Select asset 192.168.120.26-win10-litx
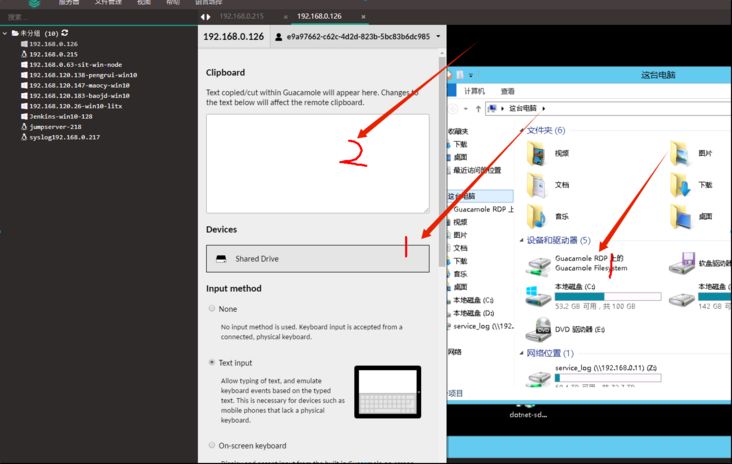The image size is (732, 464). 71,106
